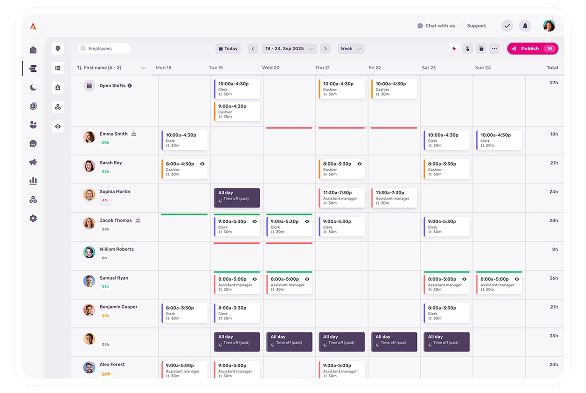Open Sophia Martin's Tuesday All day time off

(237, 198)
